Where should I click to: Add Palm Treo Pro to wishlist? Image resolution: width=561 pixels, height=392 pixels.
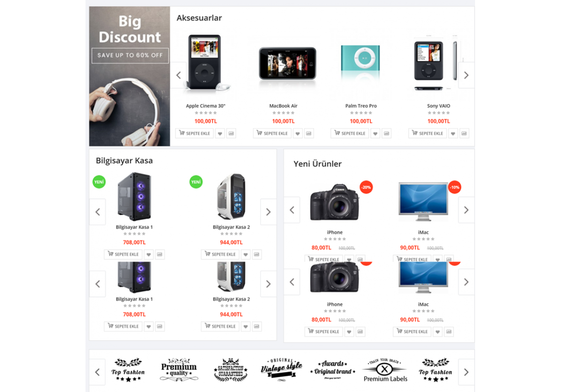click(x=375, y=134)
